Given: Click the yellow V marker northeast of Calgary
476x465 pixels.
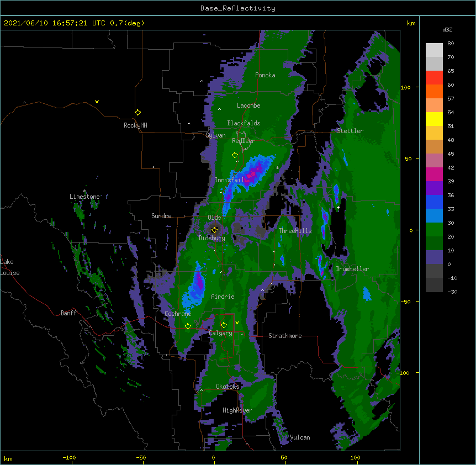Looking at the screenshot, I should pos(237,323).
